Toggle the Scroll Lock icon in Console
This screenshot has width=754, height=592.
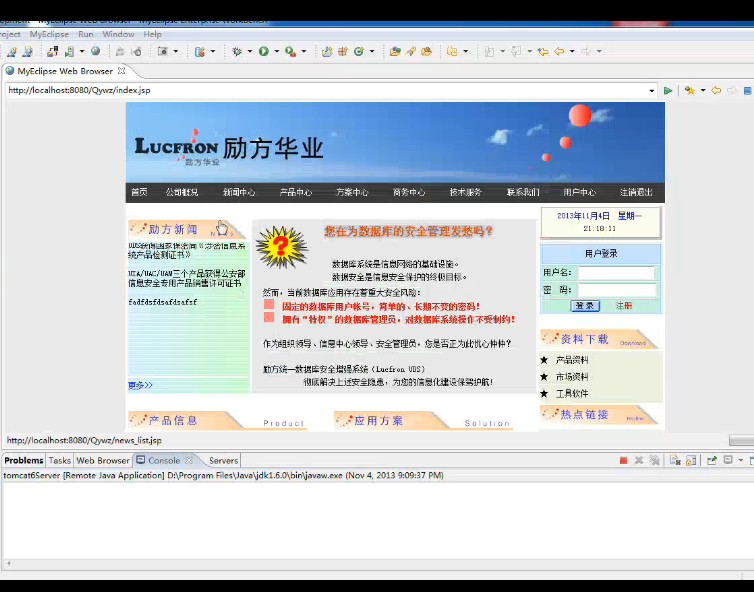(x=691, y=461)
